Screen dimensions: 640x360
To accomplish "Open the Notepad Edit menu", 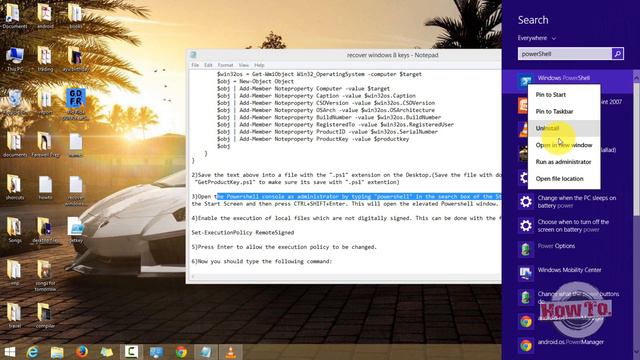I will 208,65.
